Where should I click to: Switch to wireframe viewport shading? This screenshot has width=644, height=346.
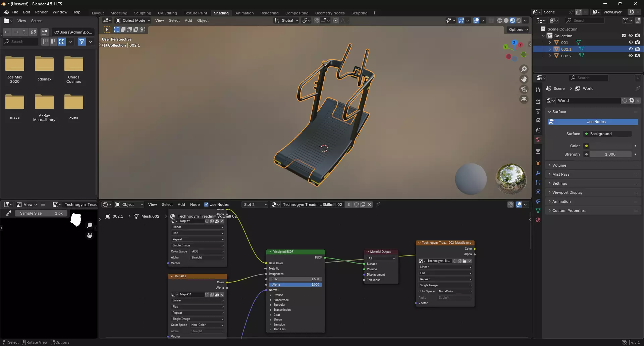pos(500,20)
